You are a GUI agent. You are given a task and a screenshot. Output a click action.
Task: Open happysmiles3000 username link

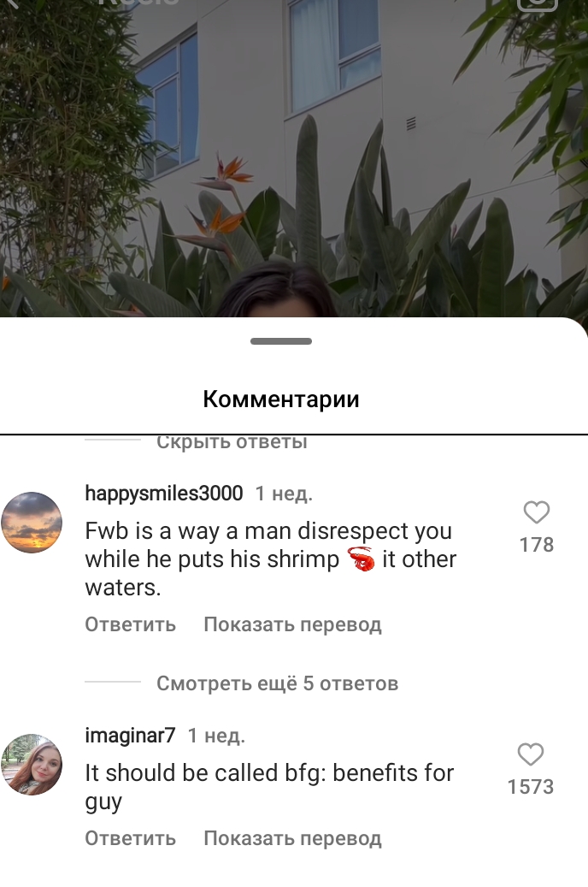[164, 494]
